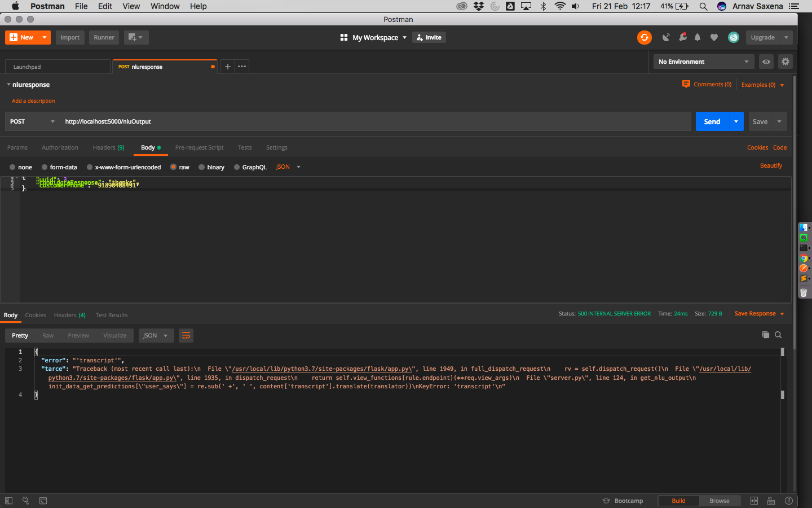Switch to the Headers (9) tab
Viewport: 812px width, 508px height.
point(108,147)
